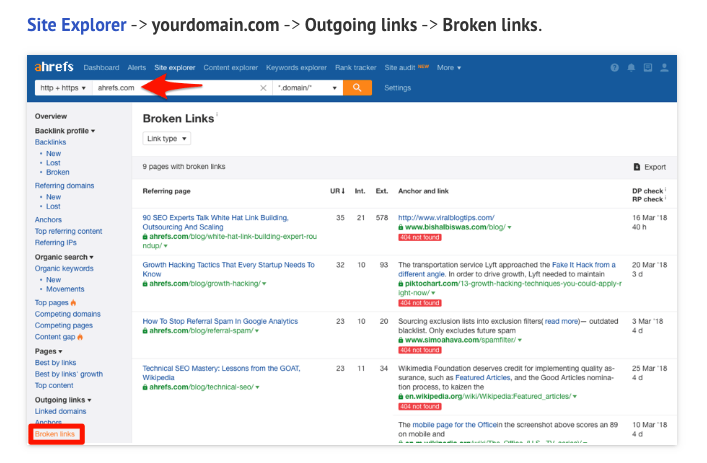Open the user account icon

pos(664,68)
